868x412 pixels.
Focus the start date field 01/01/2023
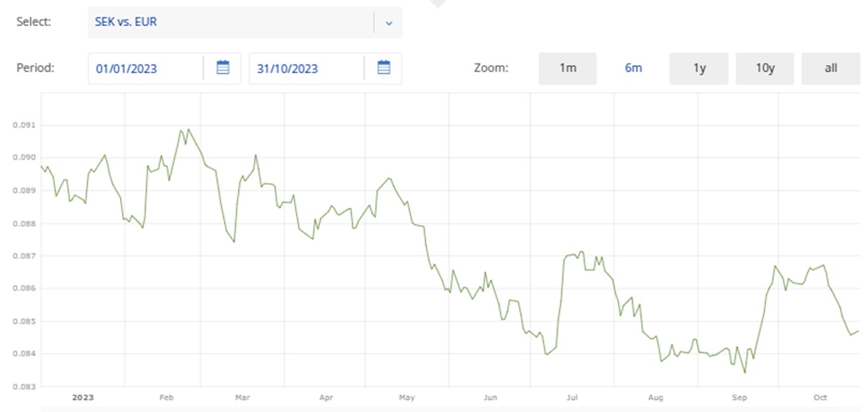click(x=145, y=69)
